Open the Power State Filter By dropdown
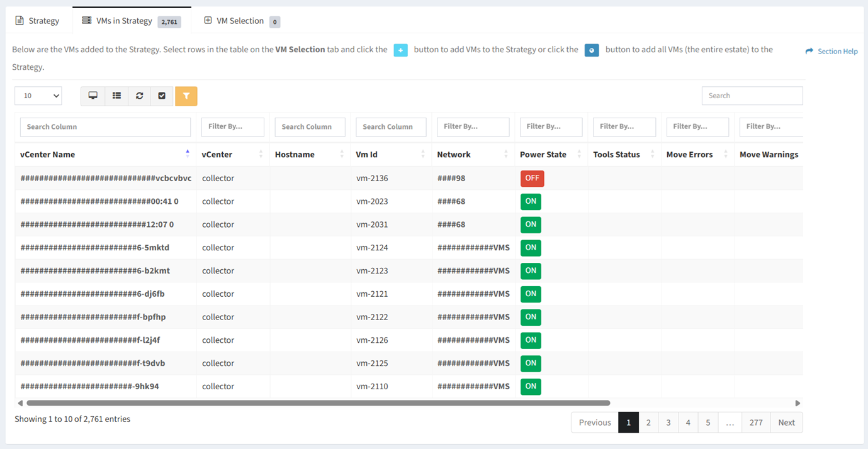This screenshot has width=868, height=449. tap(551, 126)
